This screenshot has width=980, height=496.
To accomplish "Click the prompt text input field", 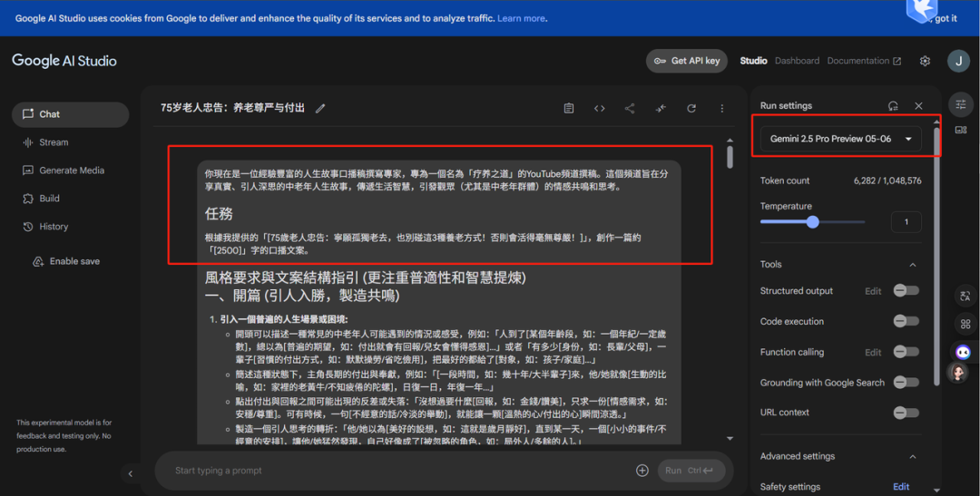I will tap(400, 471).
